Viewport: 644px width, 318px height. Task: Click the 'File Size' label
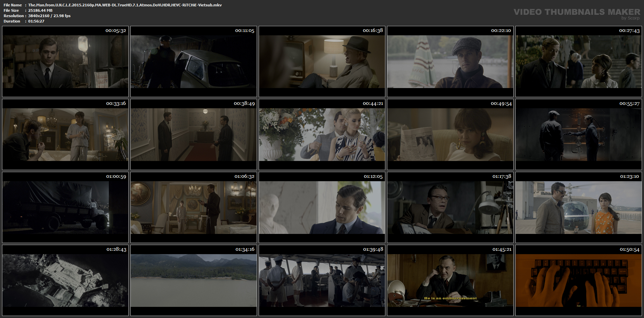tap(11, 10)
